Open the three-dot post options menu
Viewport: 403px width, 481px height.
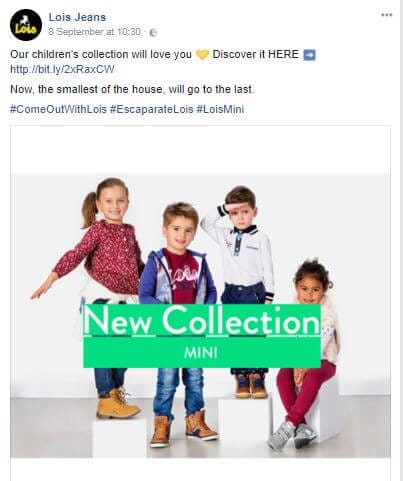[387, 15]
